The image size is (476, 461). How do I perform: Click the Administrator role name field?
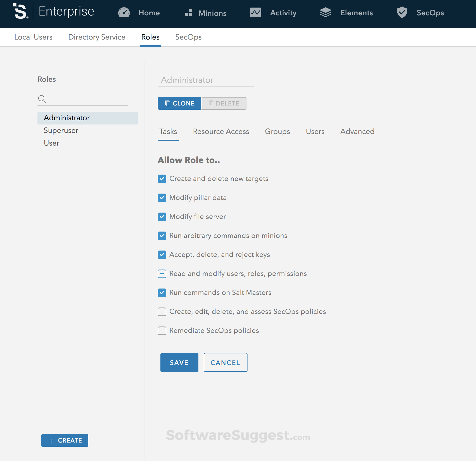point(206,80)
